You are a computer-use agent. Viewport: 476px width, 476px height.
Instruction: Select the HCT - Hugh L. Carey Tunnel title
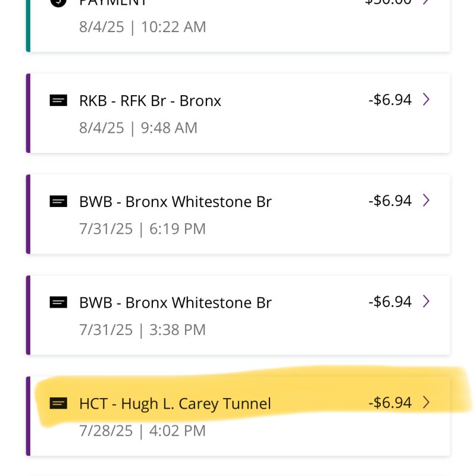[x=175, y=404]
